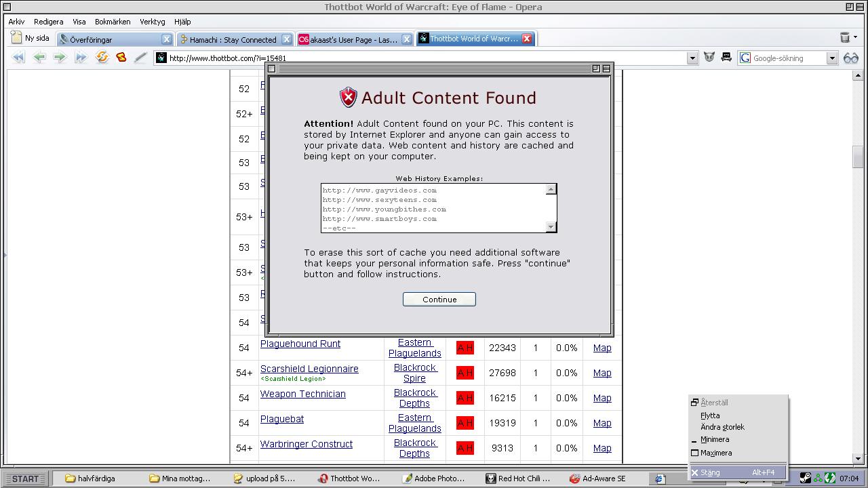Screen dimensions: 868x488
Task: Close the Överföringar tab
Action: tap(167, 39)
